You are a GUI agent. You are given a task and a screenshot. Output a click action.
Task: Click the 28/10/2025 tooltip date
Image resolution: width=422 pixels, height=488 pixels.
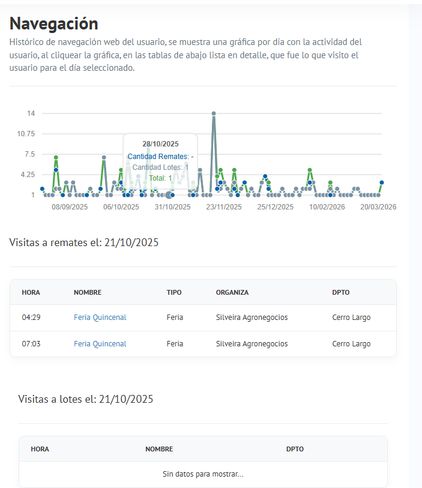tap(160, 144)
